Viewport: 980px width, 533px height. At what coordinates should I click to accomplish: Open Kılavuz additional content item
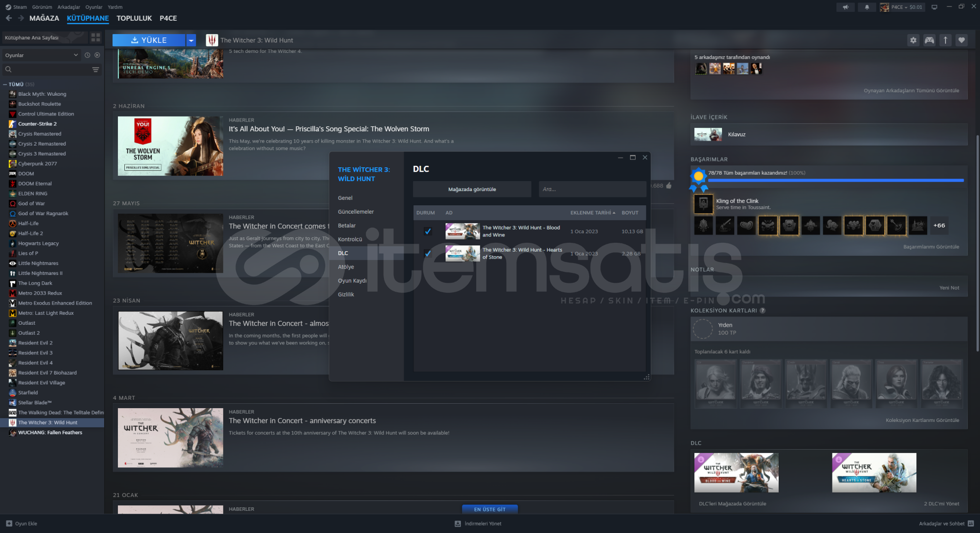pyautogui.click(x=829, y=134)
